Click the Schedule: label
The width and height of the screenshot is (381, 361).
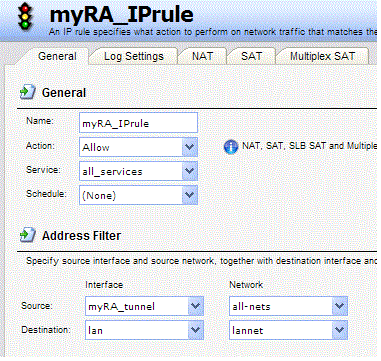tap(46, 194)
